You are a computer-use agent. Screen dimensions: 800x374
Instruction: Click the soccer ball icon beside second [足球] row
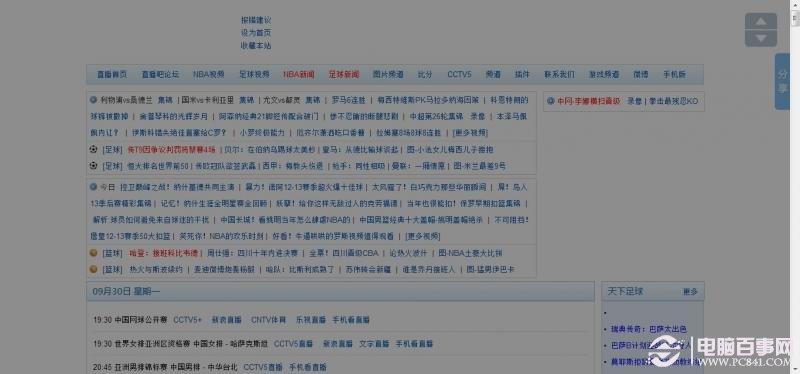pyautogui.click(x=93, y=166)
